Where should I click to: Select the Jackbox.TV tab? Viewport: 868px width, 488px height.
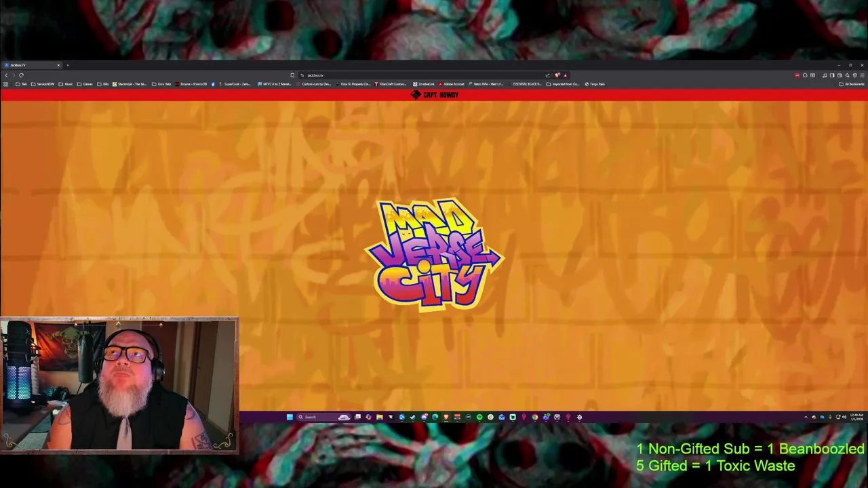[31, 65]
